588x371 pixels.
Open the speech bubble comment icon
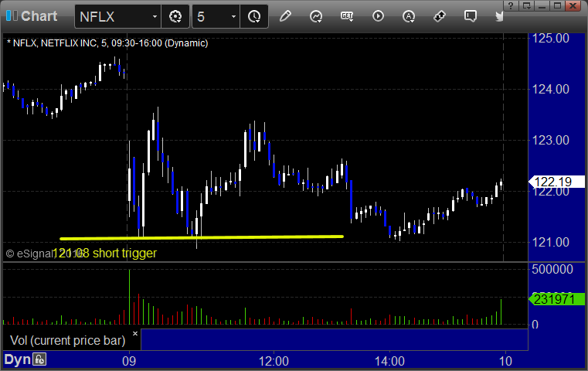click(x=471, y=16)
